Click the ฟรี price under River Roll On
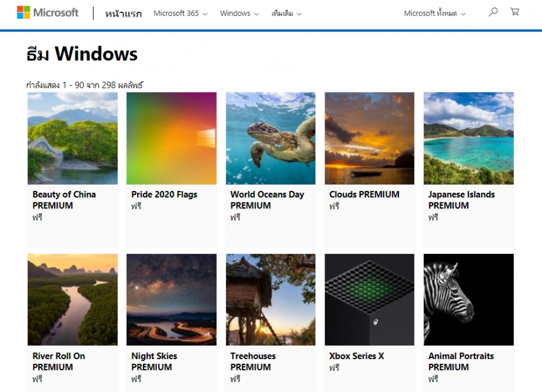This screenshot has width=542, height=392. point(37,379)
